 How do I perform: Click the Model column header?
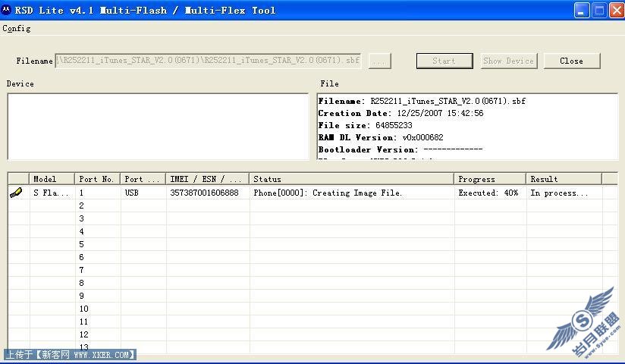pos(52,179)
